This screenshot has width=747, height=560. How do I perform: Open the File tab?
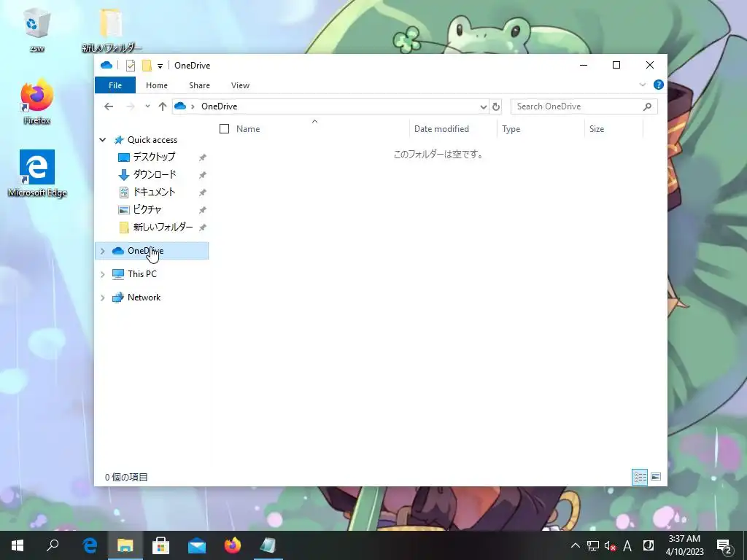(x=115, y=85)
